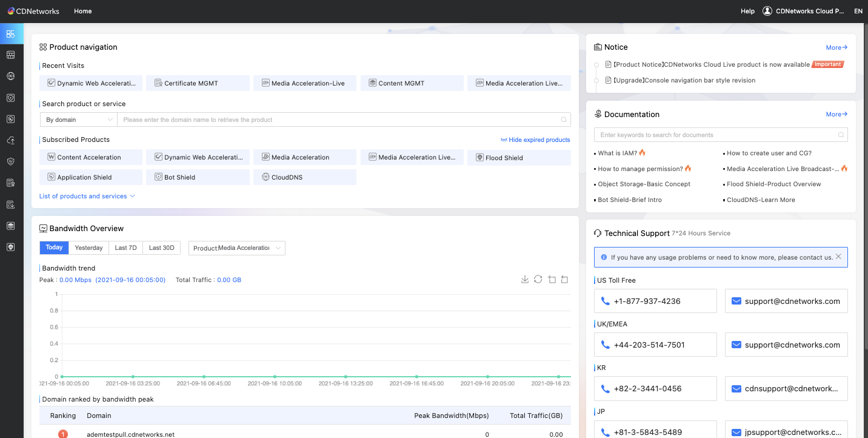
Task: Open Bot Shield product
Action: (x=198, y=177)
